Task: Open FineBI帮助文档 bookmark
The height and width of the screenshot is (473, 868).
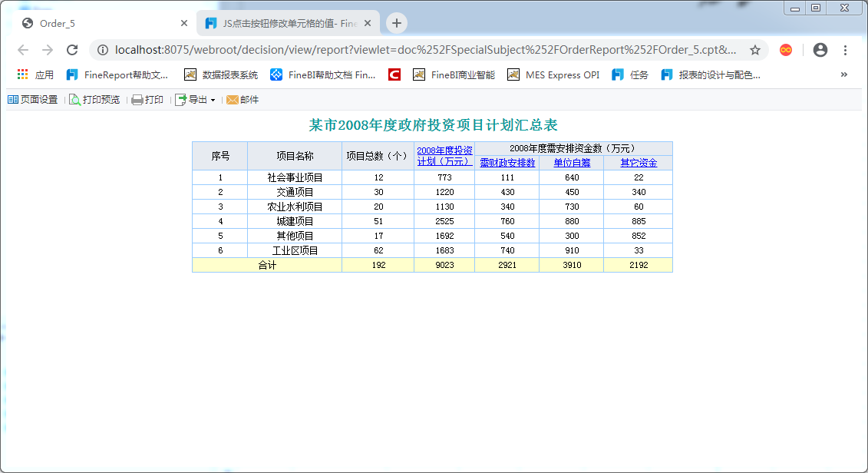Action: 323,74
